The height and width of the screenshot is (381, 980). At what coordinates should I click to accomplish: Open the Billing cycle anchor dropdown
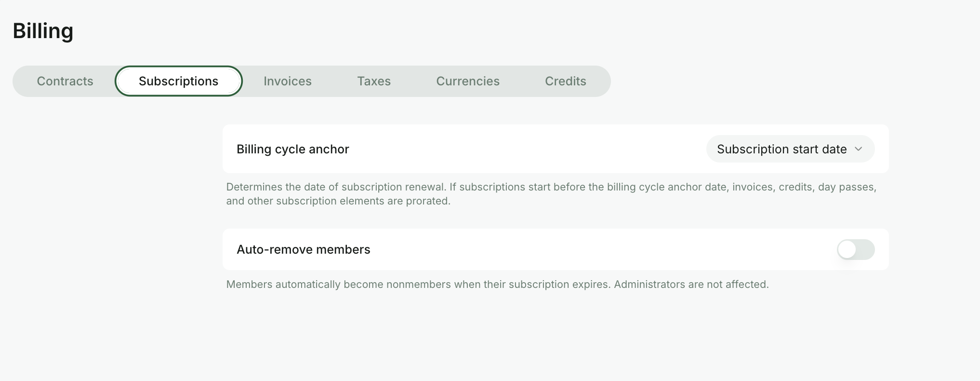click(x=790, y=149)
